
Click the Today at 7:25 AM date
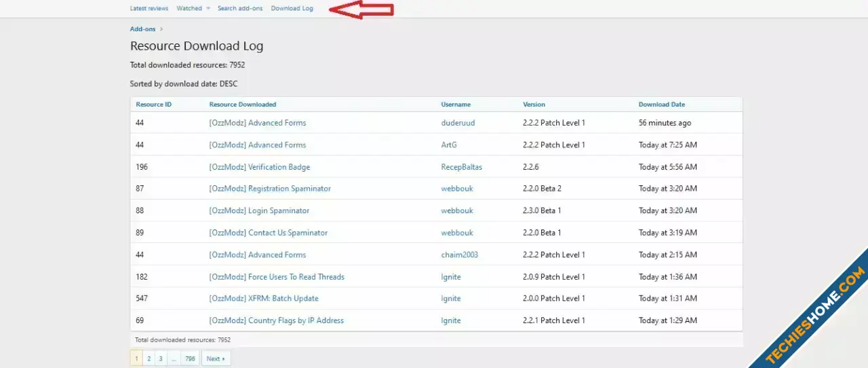668,145
